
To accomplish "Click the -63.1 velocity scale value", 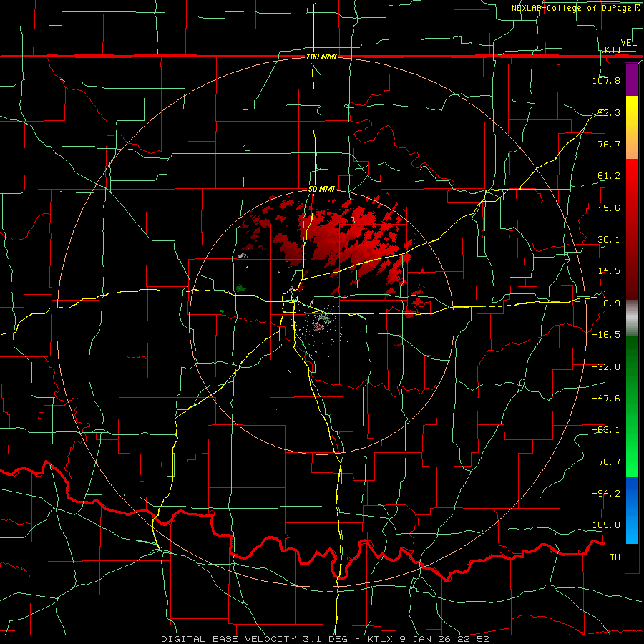I will click(x=606, y=430).
